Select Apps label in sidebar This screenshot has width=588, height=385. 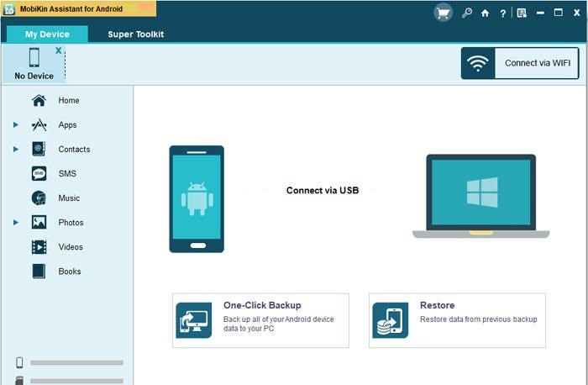coord(67,125)
